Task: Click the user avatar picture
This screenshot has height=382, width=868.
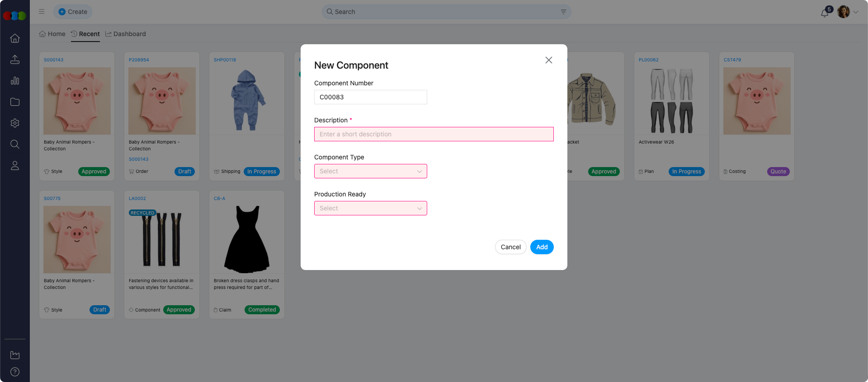Action: point(843,12)
